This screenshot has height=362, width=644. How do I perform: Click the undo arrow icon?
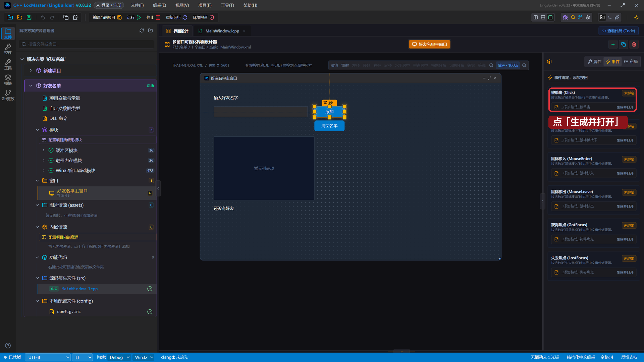coord(43,17)
